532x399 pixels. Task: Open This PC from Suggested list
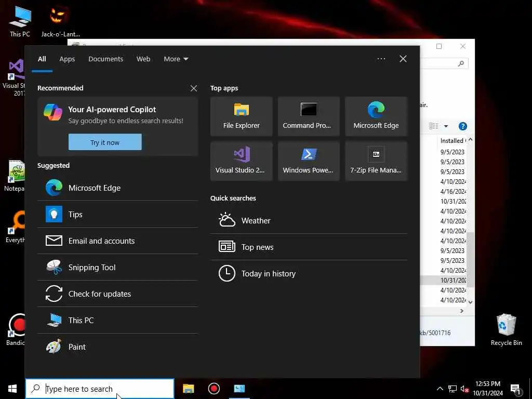pos(117,320)
